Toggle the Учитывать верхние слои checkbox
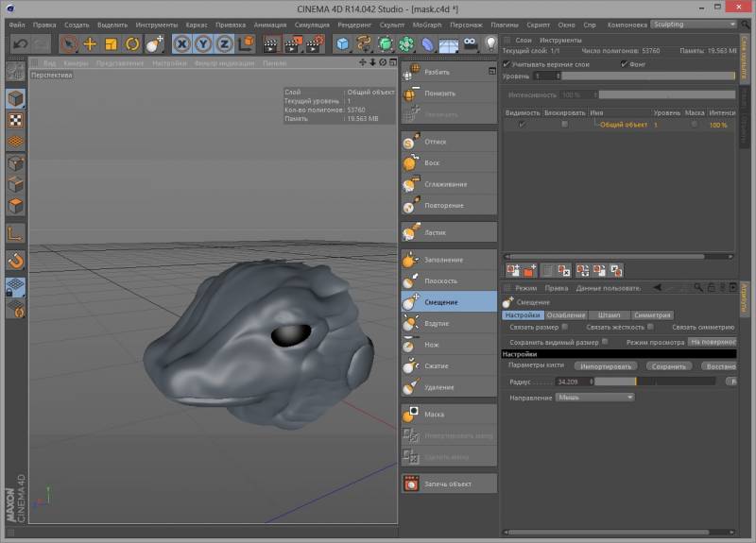Viewport: 756px width, 543px height. coord(507,64)
